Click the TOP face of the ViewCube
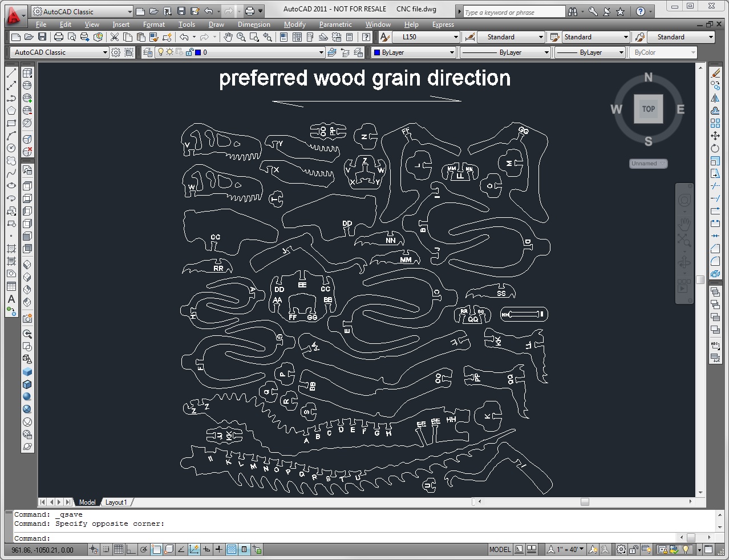Screen dimensions: 729x560 click(x=649, y=109)
